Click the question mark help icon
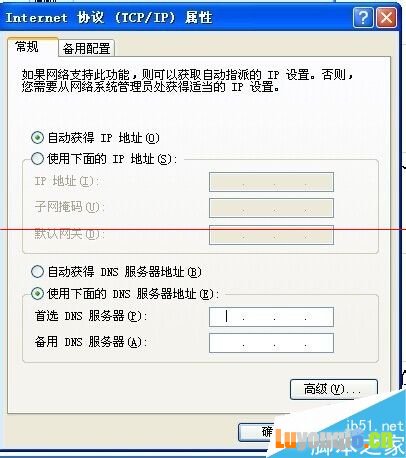 point(363,17)
